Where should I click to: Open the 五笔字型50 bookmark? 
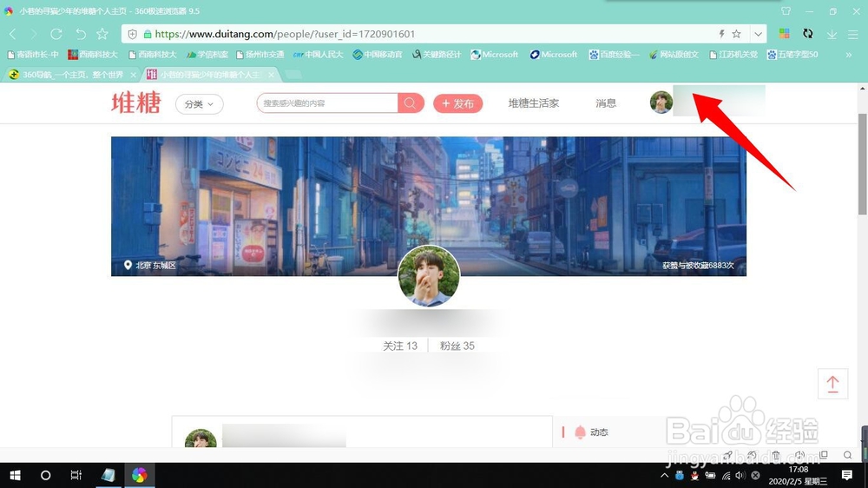pyautogui.click(x=792, y=55)
